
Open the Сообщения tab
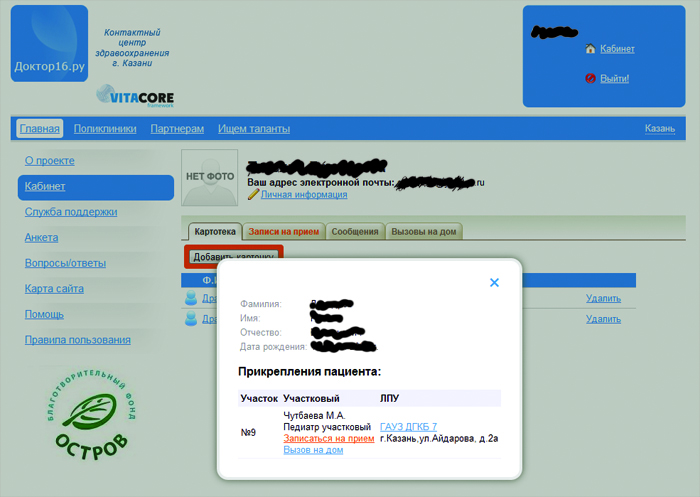[x=355, y=232]
